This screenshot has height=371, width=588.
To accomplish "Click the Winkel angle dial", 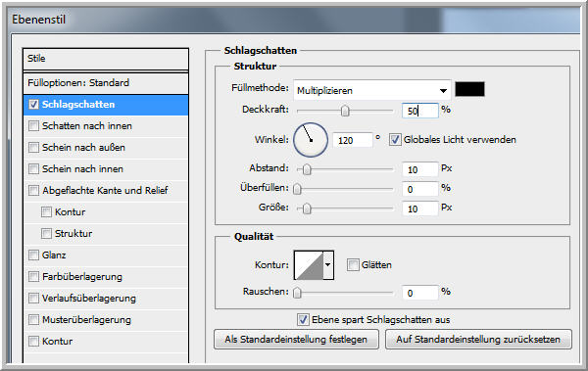I will click(311, 140).
